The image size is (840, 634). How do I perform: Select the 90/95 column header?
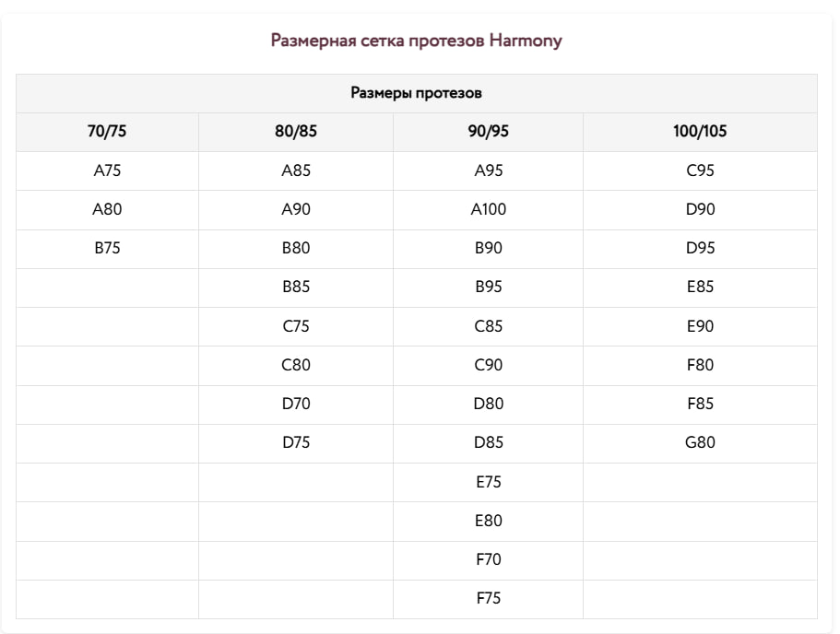coord(488,132)
